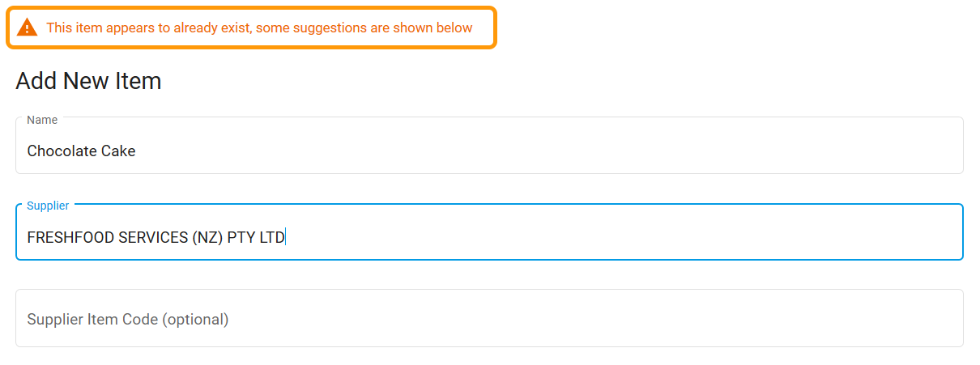This screenshot has height=365, width=980.
Task: Click the word 'FRESHFOOD' in the Supplier field
Action: [65, 238]
